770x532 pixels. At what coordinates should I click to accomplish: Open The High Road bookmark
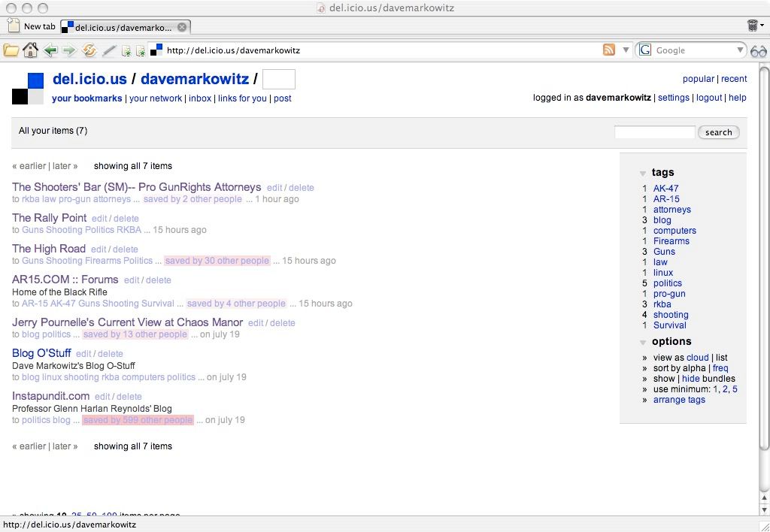(x=49, y=248)
